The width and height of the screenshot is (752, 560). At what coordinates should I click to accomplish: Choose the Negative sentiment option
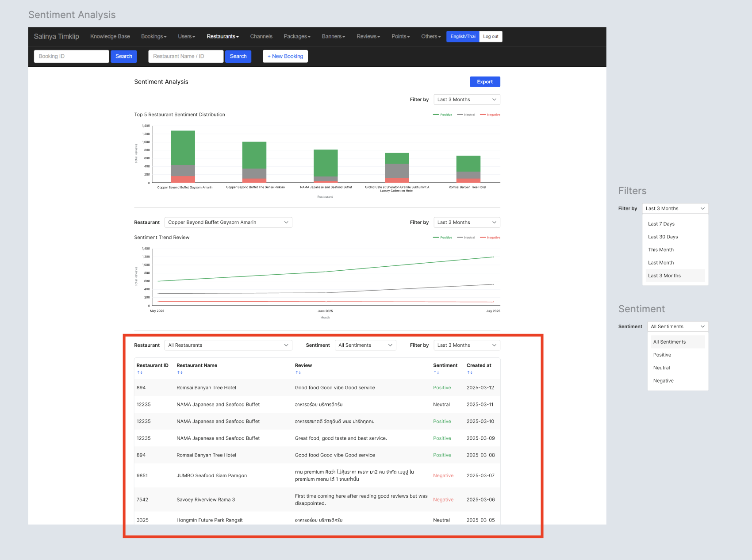(664, 381)
